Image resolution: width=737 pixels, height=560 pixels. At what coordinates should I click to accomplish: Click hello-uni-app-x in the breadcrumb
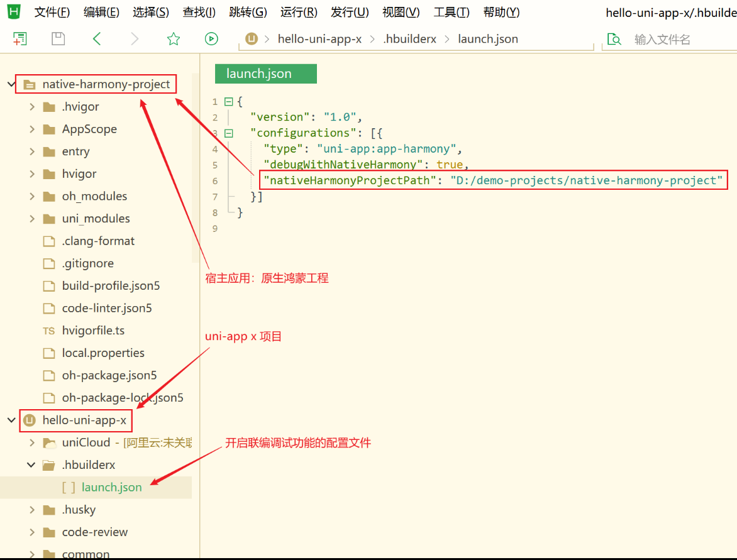click(319, 39)
